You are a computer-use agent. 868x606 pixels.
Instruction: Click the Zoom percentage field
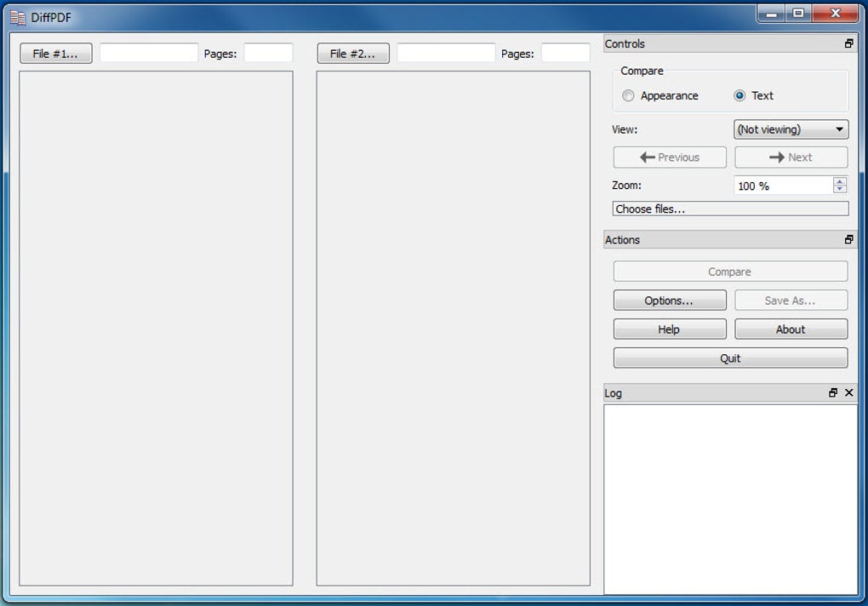pyautogui.click(x=779, y=185)
